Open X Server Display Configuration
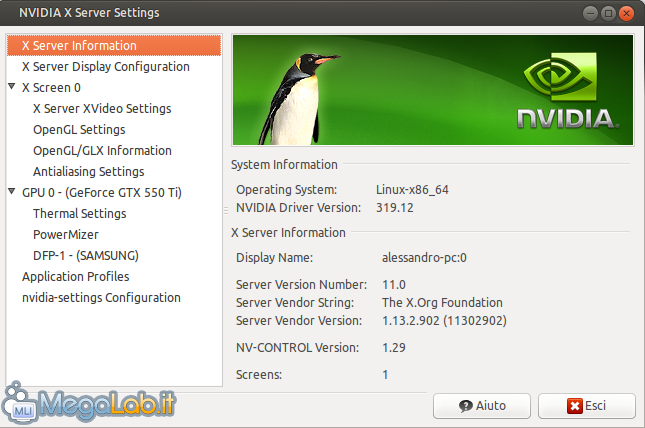Screen dimensions: 645x428 (x=106, y=67)
